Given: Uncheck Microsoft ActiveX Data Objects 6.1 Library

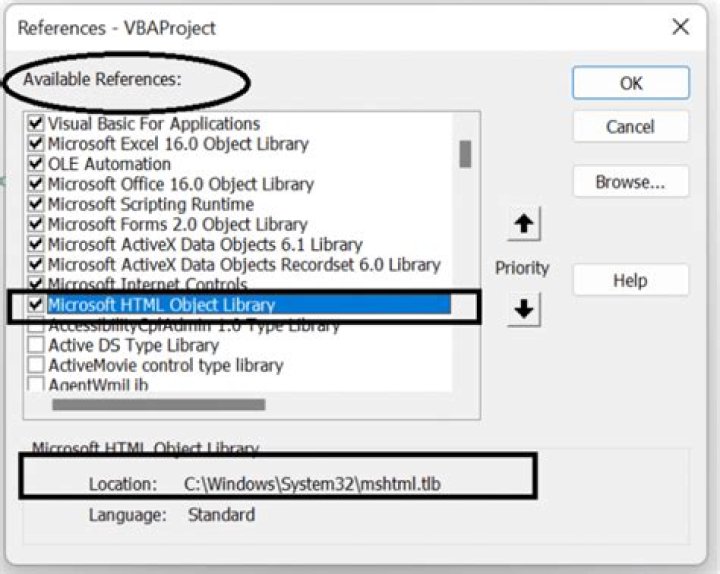Looking at the screenshot, I should click(x=36, y=245).
